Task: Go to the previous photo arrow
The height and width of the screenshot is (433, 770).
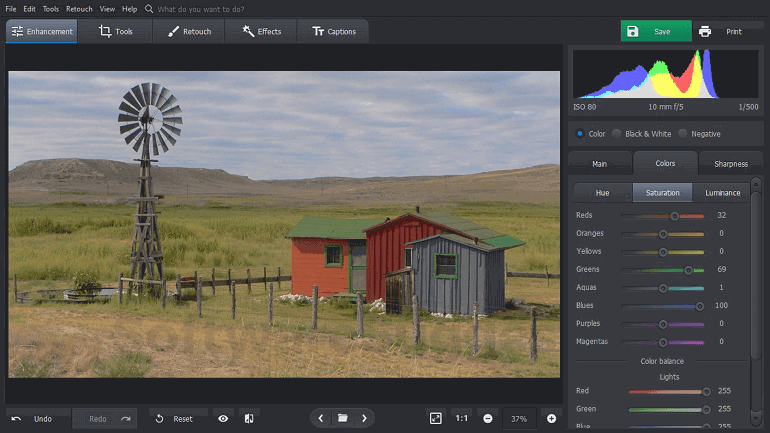Action: tap(320, 418)
